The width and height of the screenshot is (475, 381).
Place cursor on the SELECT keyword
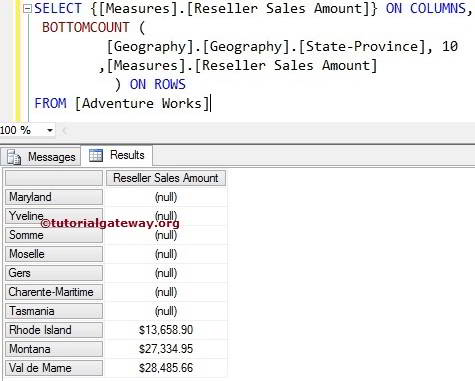(x=58, y=8)
